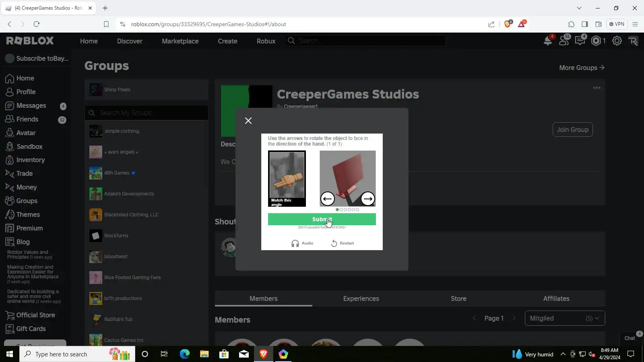Open Profile in left sidebar
Screen dimensions: 644x362
pyautogui.click(x=21, y=92)
